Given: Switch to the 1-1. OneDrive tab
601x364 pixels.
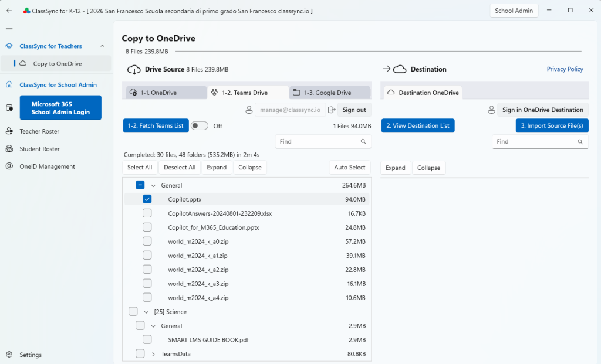Looking at the screenshot, I should click(166, 92).
